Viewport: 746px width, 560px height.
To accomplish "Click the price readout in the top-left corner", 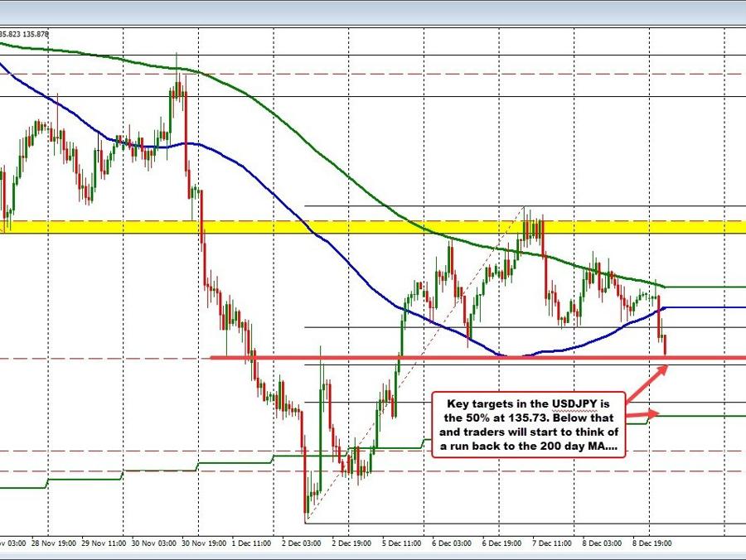I will click(25, 34).
